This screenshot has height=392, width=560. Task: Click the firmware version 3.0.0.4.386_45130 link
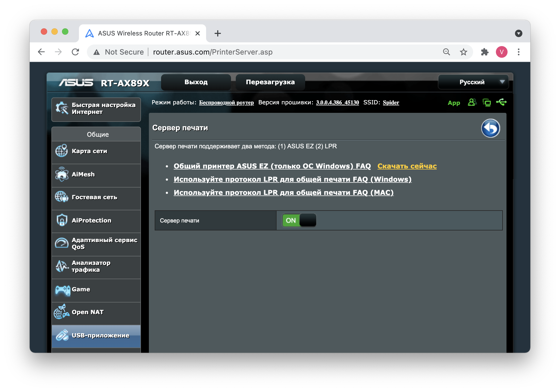click(337, 103)
